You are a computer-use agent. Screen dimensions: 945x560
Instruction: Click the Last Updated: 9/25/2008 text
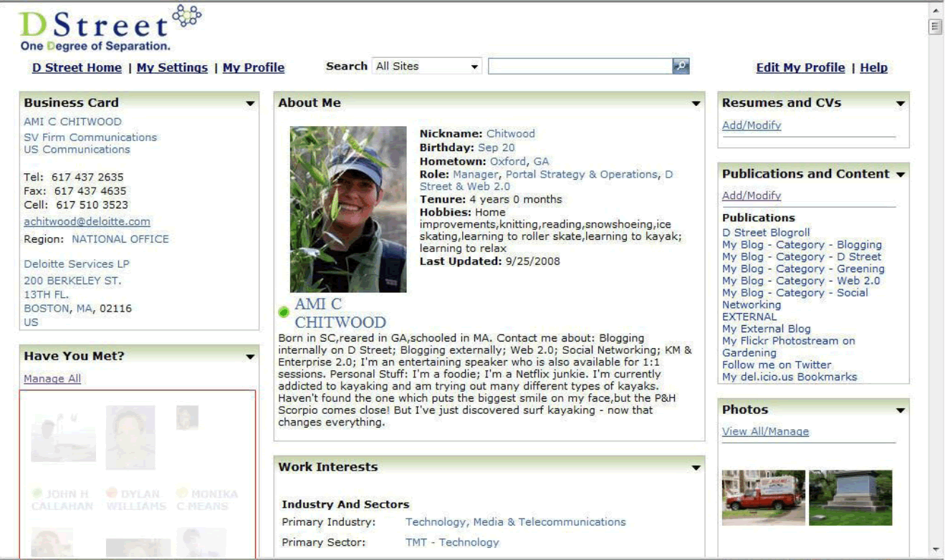point(489,261)
